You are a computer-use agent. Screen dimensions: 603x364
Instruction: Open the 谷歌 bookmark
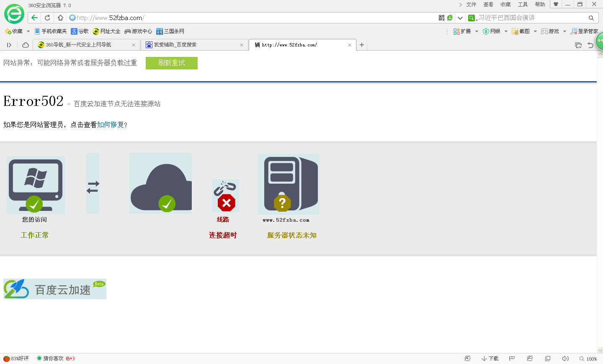80,31
